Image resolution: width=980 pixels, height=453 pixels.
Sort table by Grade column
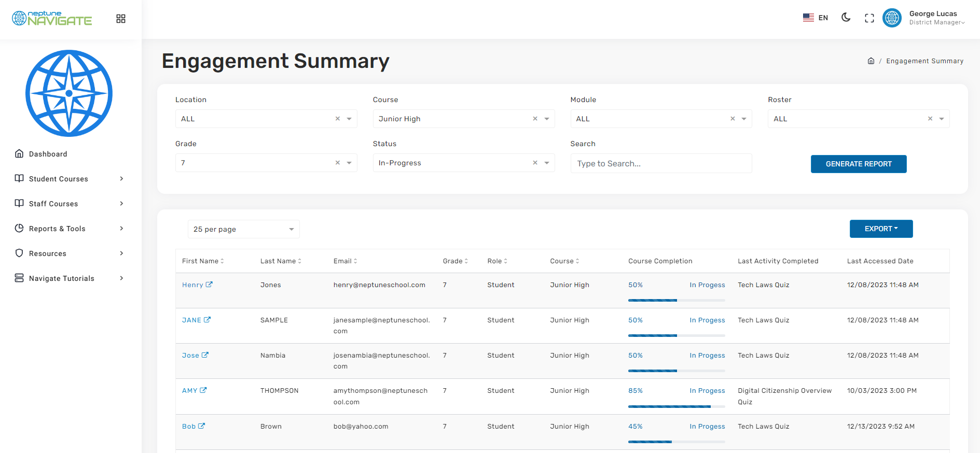click(455, 261)
